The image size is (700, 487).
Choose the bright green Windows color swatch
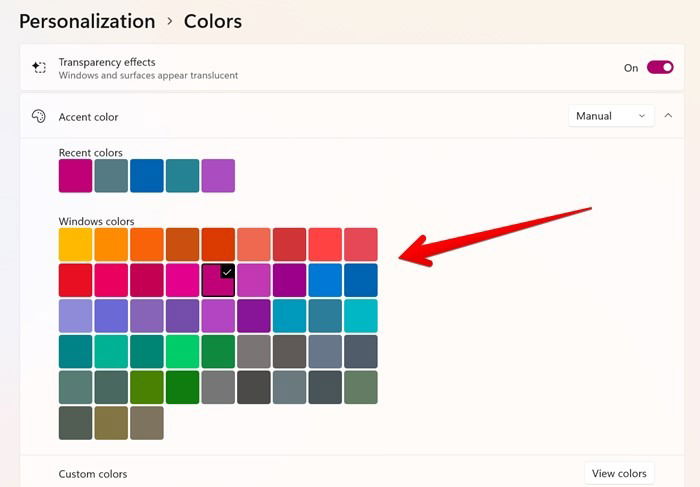183,352
